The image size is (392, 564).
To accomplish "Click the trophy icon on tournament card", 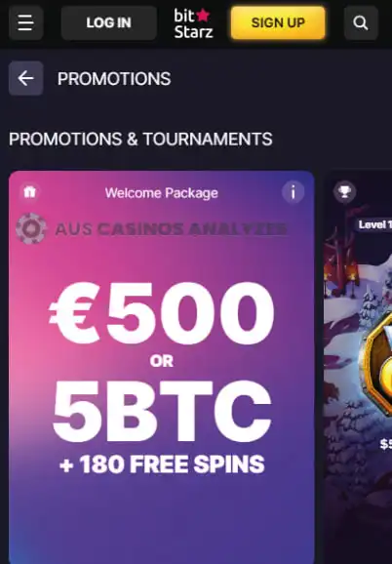I will (344, 191).
